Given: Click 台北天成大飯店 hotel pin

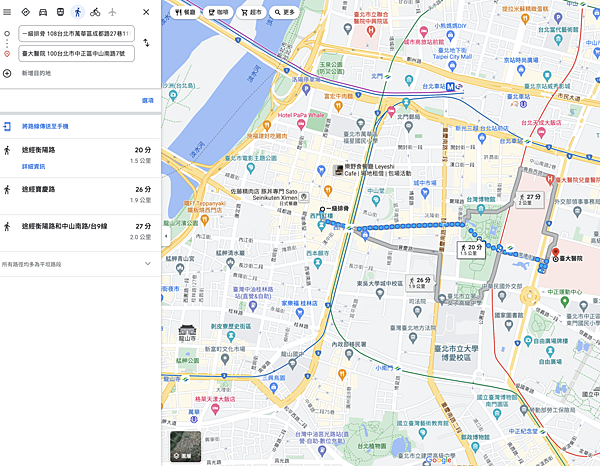Looking at the screenshot, I should 541,132.
